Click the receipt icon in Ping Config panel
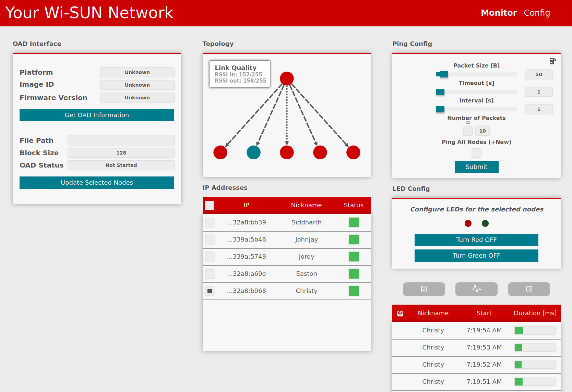 552,61
